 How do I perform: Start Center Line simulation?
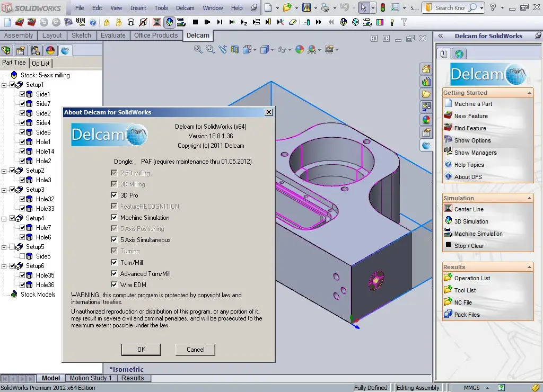469,209
